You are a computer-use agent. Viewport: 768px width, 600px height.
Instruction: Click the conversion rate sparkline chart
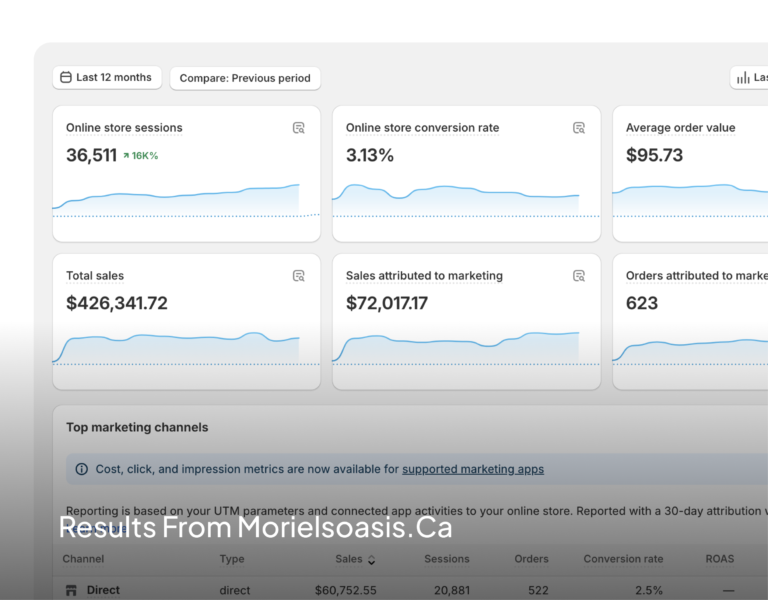(466, 200)
